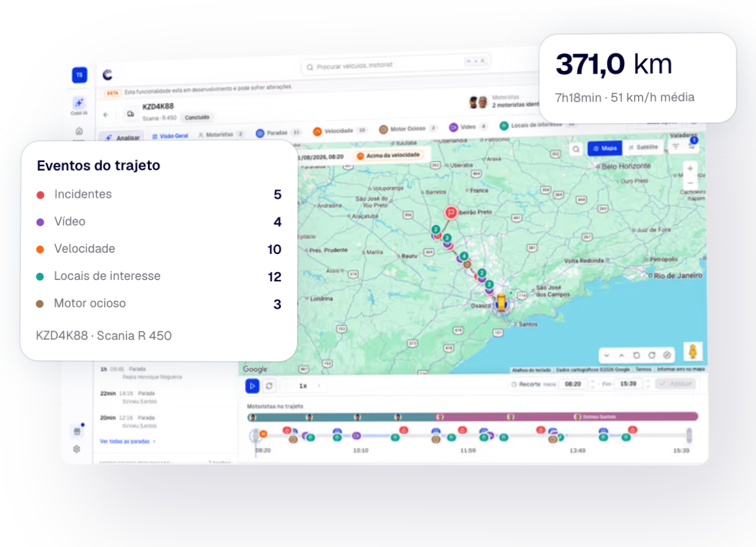The height and width of the screenshot is (547, 756).
Task: Zoom out on the map
Action: pyautogui.click(x=690, y=184)
